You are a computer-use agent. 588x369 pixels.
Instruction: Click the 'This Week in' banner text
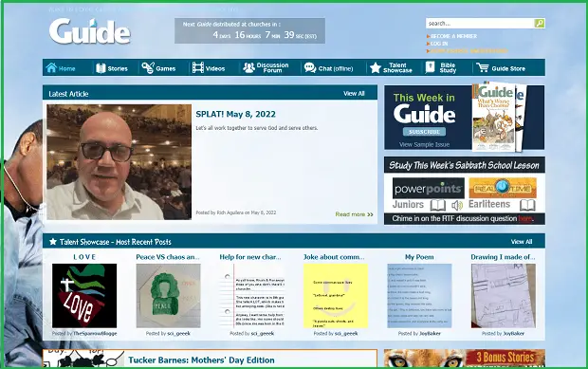click(x=424, y=98)
